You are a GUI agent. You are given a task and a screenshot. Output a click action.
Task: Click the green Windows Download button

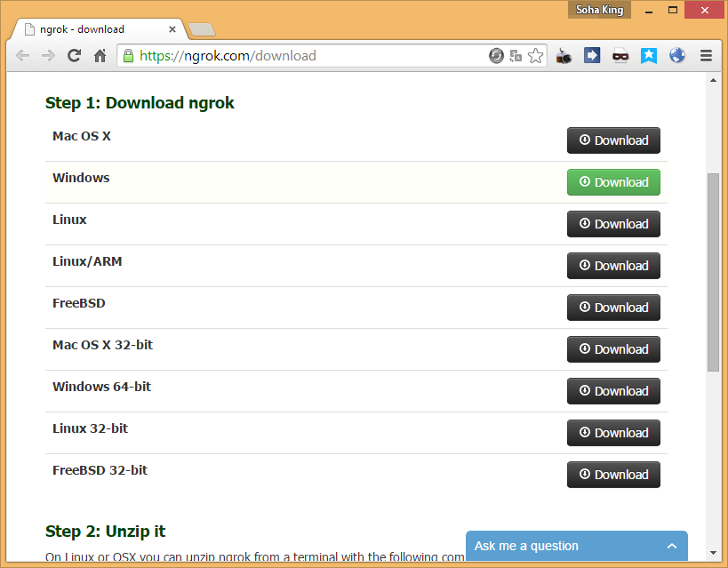(x=613, y=182)
